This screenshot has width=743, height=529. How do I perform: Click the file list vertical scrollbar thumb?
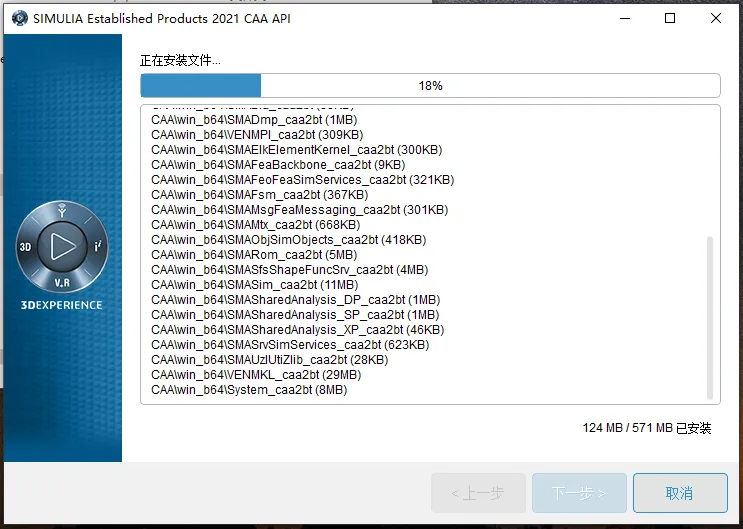(x=709, y=318)
